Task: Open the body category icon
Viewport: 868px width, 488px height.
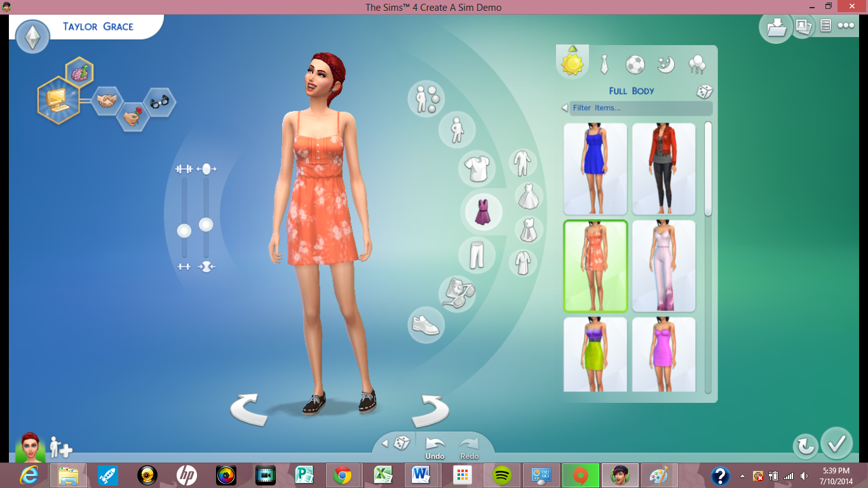Action: 456,130
